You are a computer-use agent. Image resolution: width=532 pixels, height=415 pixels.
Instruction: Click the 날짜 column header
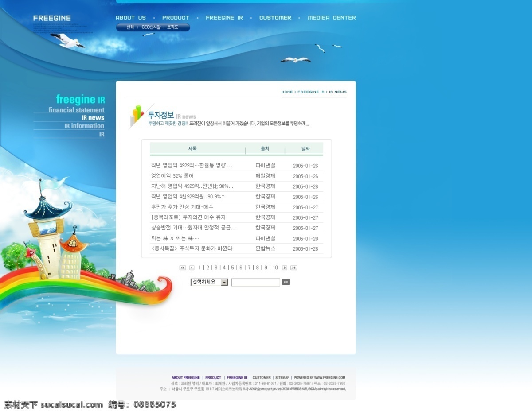[x=305, y=149]
